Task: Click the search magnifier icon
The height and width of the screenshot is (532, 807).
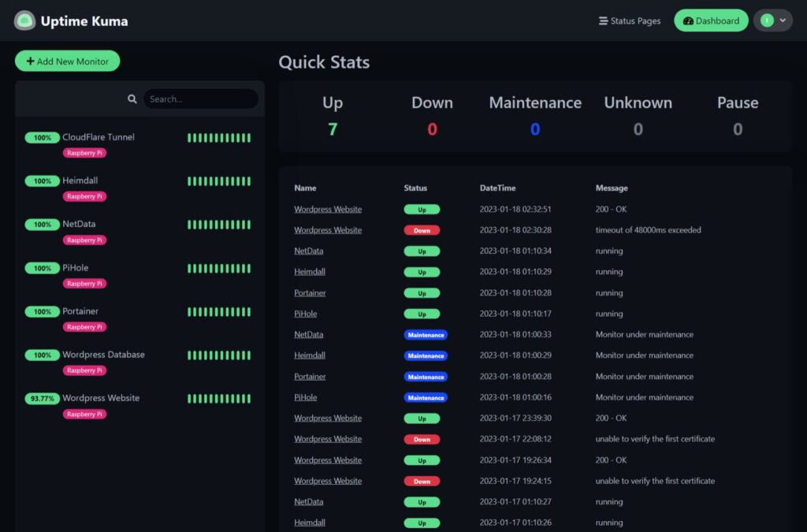Action: (132, 99)
